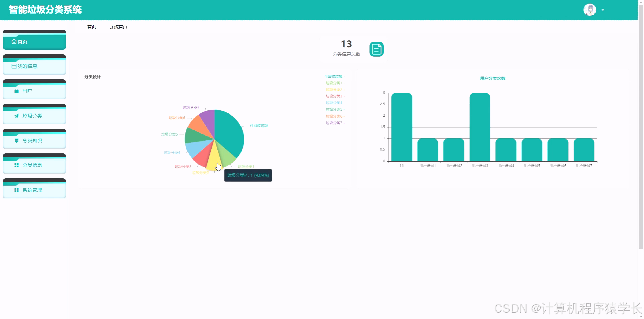Click the bar for 用户账号5
This screenshot has width=644, height=319.
[x=532, y=150]
